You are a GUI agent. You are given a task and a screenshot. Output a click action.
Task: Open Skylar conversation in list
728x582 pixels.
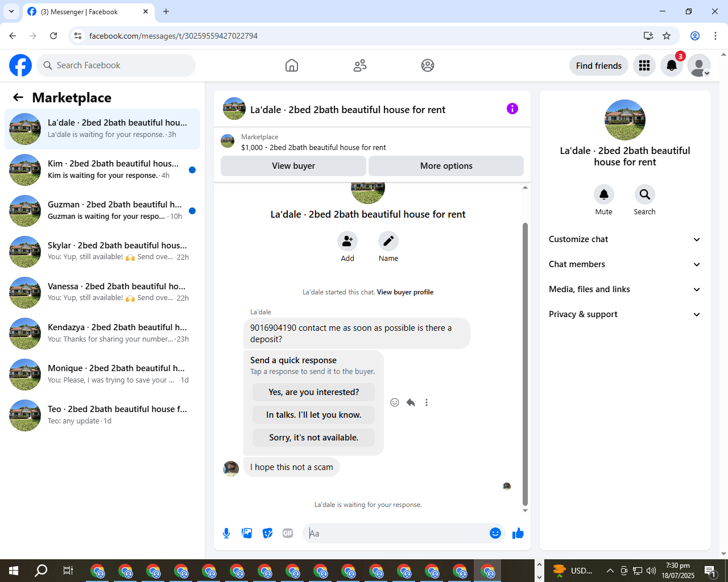[102, 252]
